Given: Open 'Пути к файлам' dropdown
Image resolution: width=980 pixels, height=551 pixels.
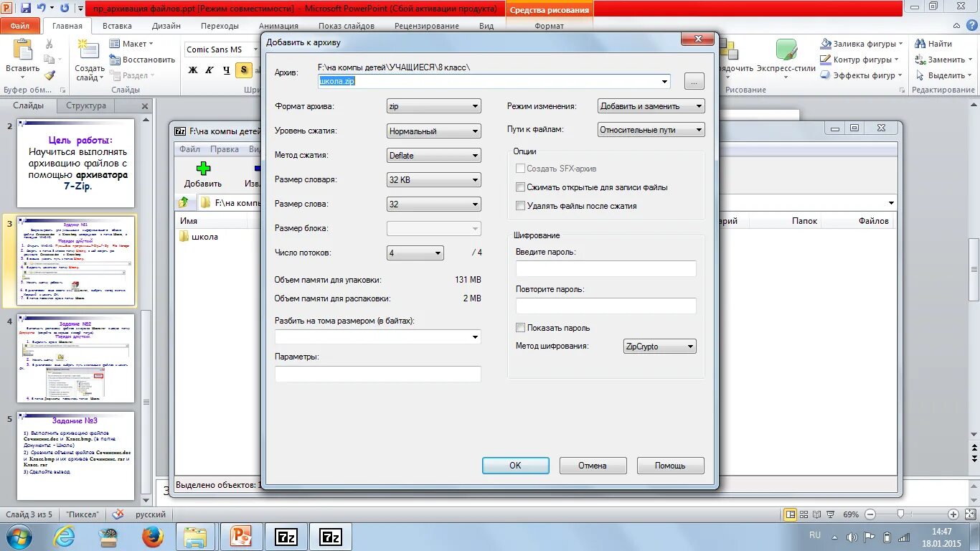Looking at the screenshot, I should click(x=651, y=130).
